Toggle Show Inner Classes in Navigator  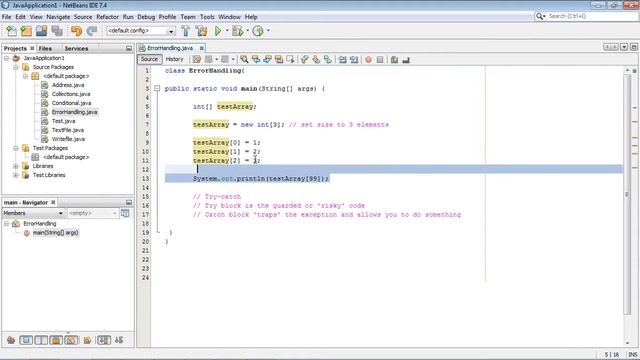tap(71, 340)
